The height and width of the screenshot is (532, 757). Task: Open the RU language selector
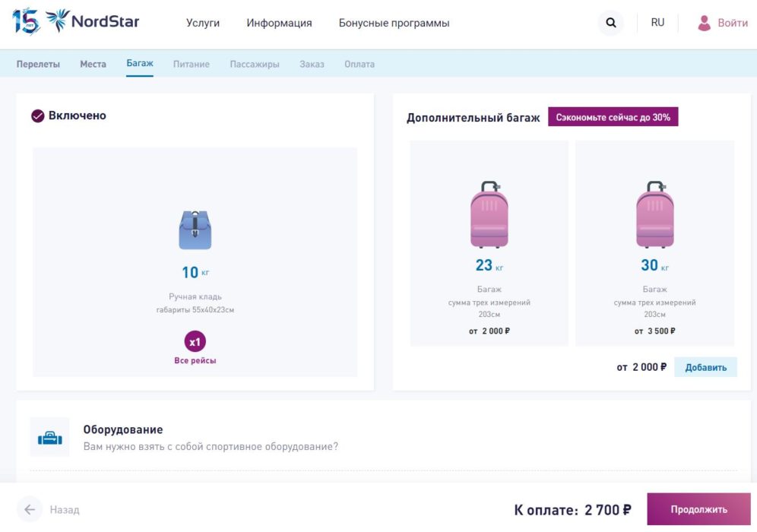657,22
